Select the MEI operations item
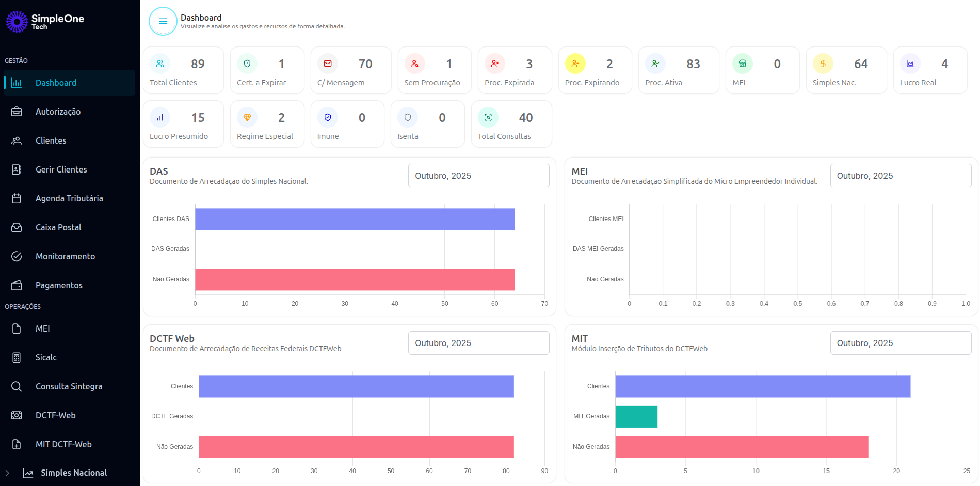The image size is (980, 486). point(43,328)
